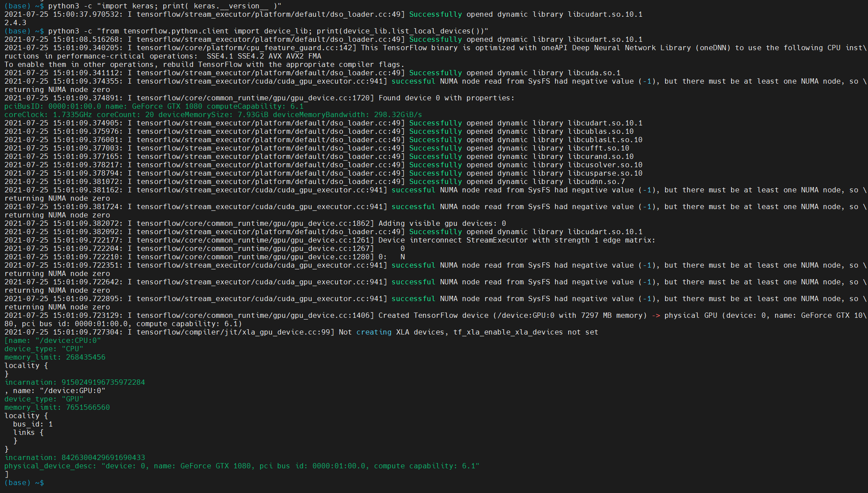Click NUMA log timestamp 15:01:09.374355
Screen dimensions: 868x493
(x=86, y=81)
